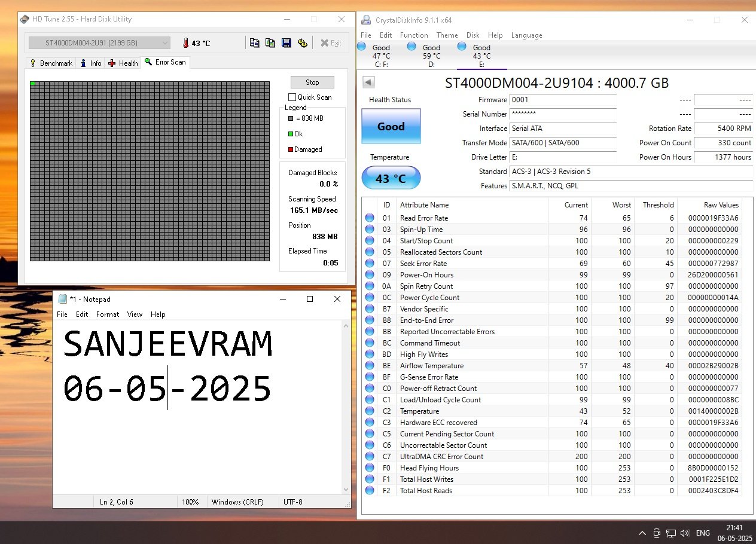Viewport: 756px width, 544px height.
Task: Open CrystalDiskInfo Language menu
Action: [526, 35]
